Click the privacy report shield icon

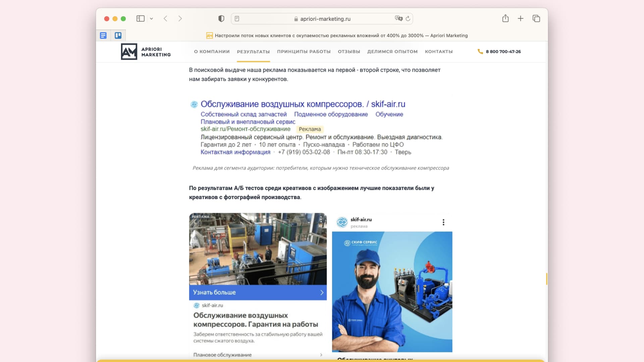(x=221, y=19)
